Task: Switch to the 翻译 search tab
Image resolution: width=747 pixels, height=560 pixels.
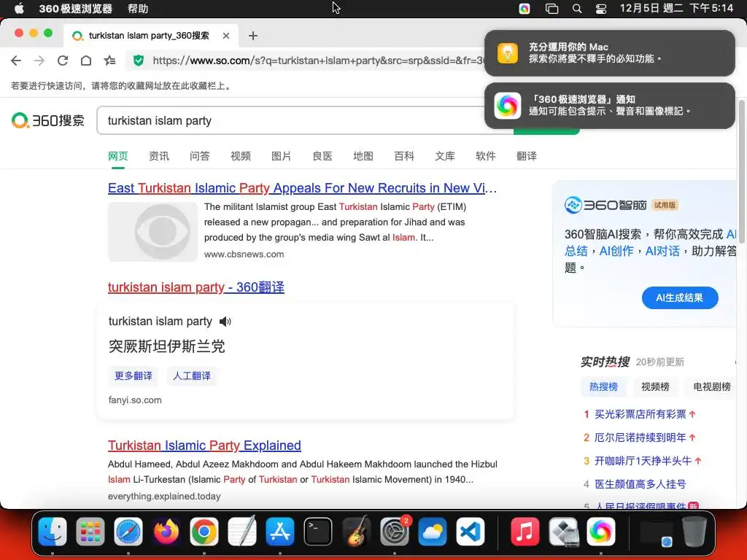Action: pyautogui.click(x=527, y=156)
